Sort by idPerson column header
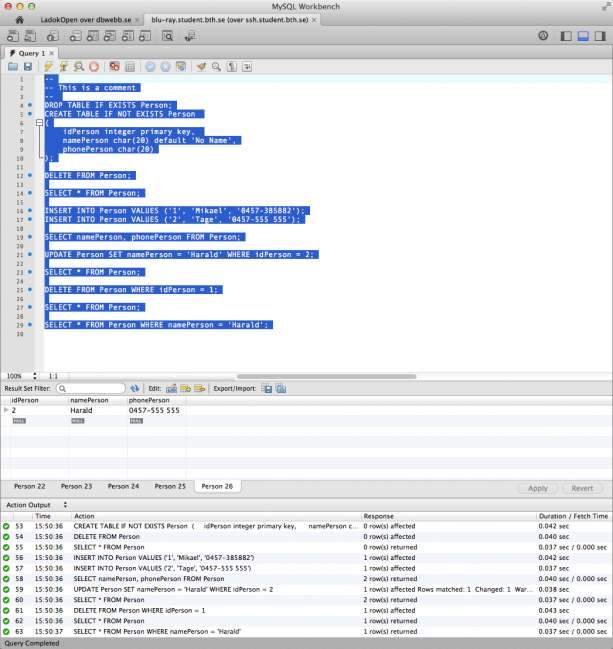Image resolution: width=613 pixels, height=649 pixels. (38, 400)
